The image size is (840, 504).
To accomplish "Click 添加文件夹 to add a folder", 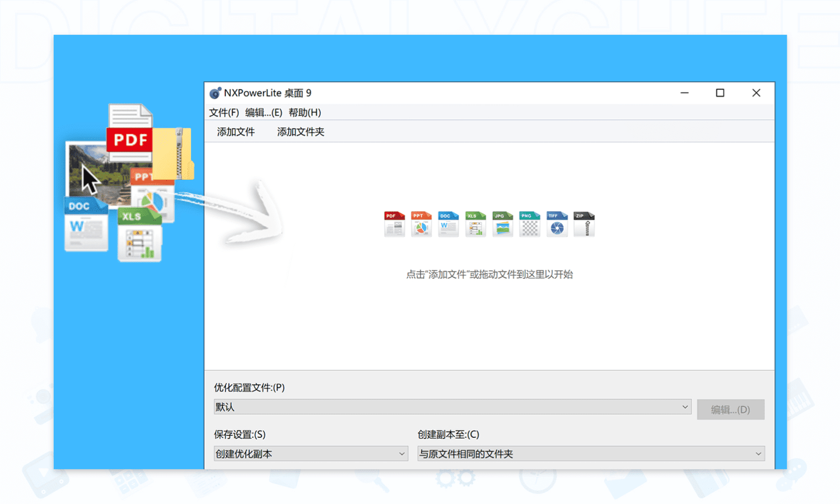I will pyautogui.click(x=301, y=132).
